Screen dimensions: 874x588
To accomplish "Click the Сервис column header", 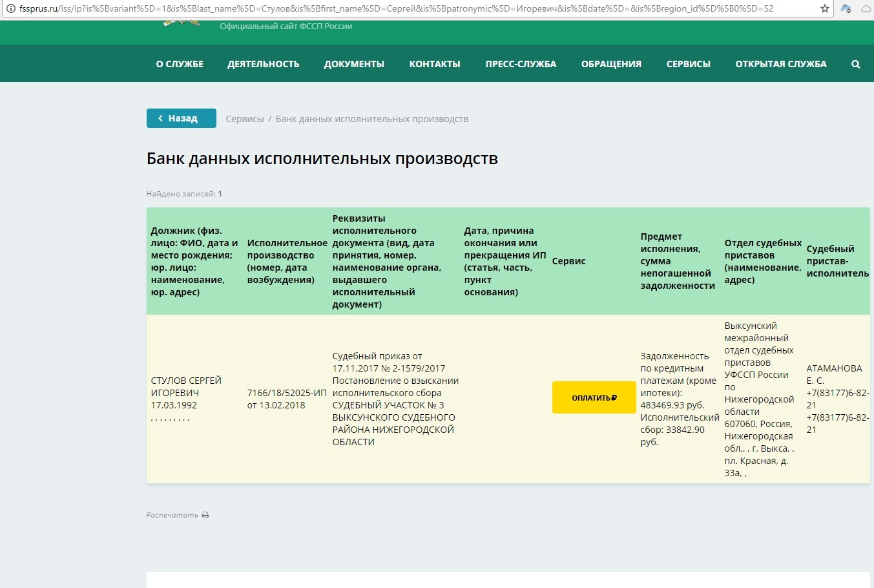I will tap(569, 261).
